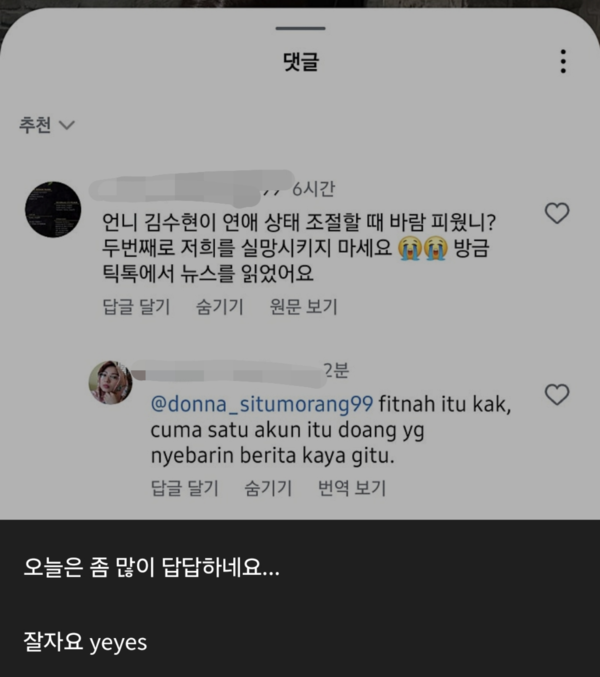The height and width of the screenshot is (677, 600).
Task: Open the first commenter's dark profile picture
Action: point(52,209)
